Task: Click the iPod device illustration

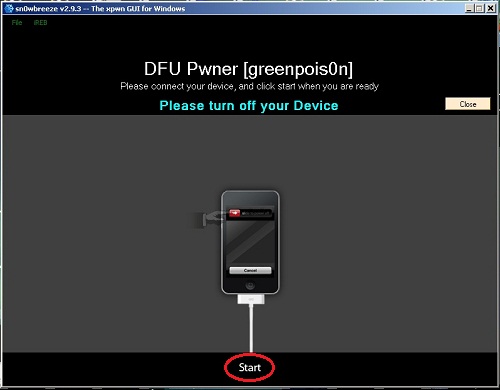Action: [250, 242]
